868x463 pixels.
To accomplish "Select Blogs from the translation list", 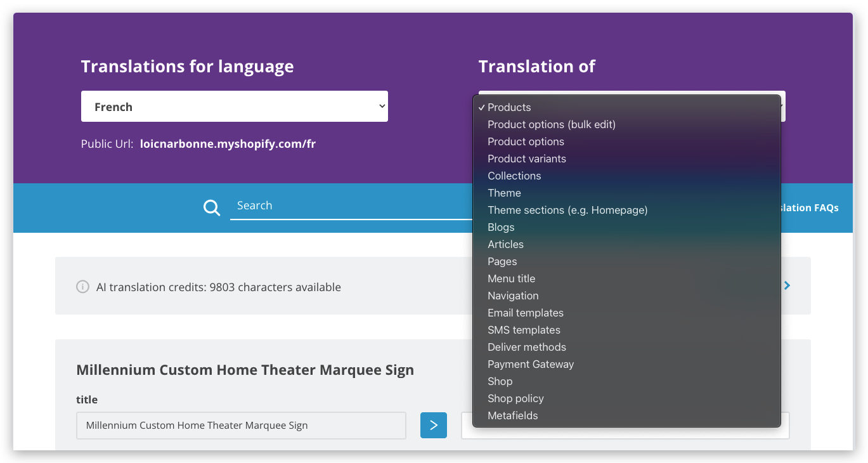I will (501, 227).
